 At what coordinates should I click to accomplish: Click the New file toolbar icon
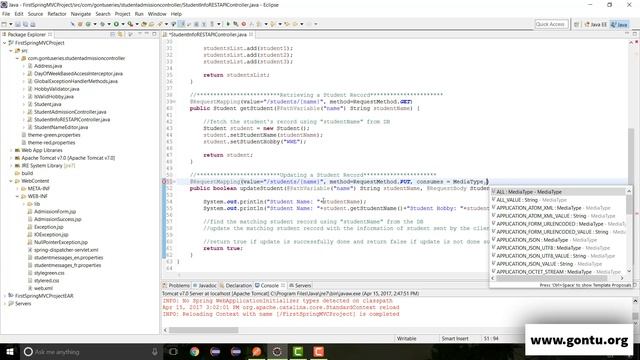(x=4, y=24)
